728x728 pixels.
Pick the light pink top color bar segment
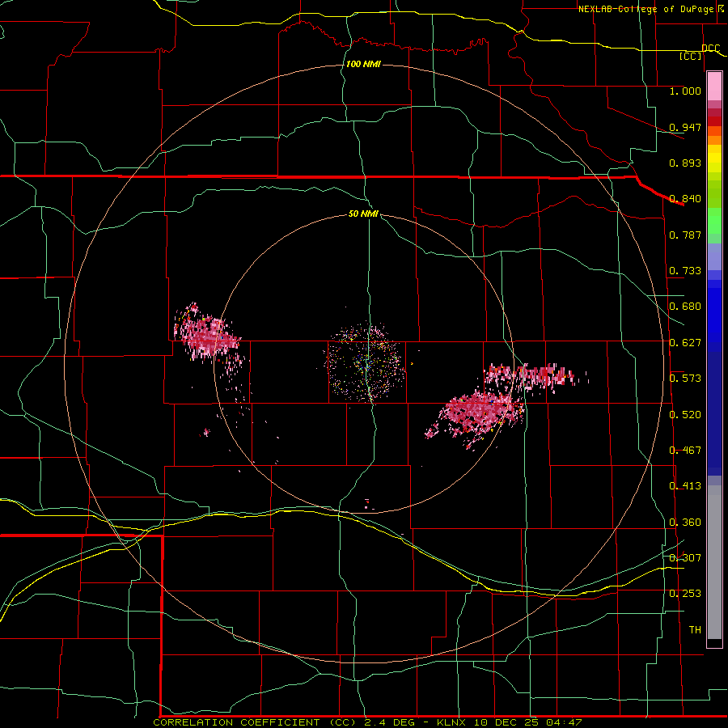pyautogui.click(x=714, y=86)
